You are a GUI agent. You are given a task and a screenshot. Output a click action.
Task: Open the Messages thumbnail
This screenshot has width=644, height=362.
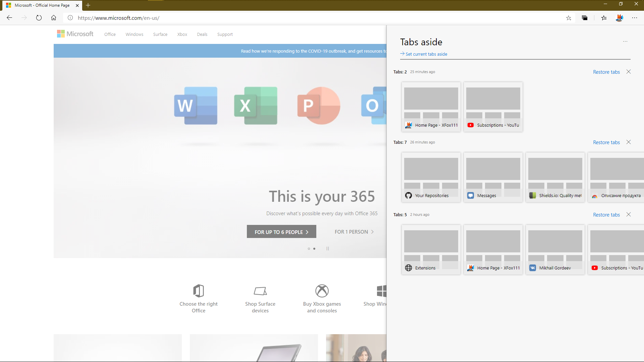point(493,177)
